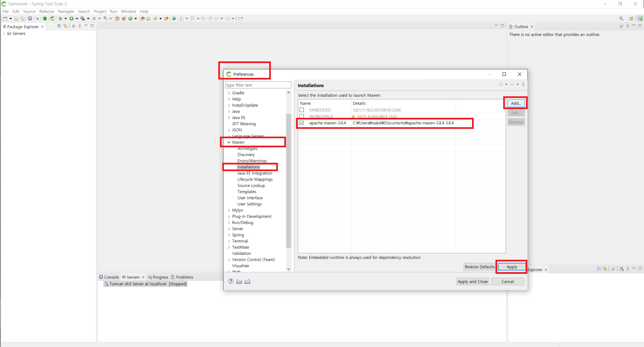The height and width of the screenshot is (347, 644).
Task: Uncheck the apache-maven-3.8.4 installation checkbox
Action: (x=302, y=123)
